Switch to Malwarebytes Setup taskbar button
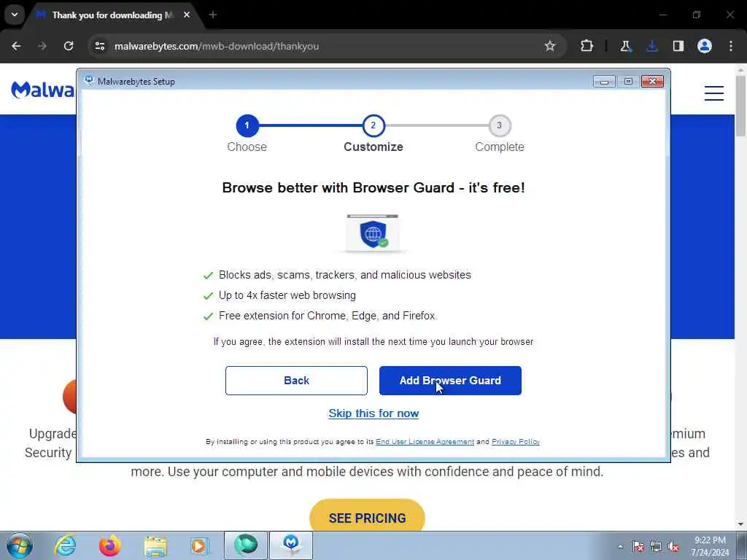Screen dimensions: 747x560 coord(291,545)
